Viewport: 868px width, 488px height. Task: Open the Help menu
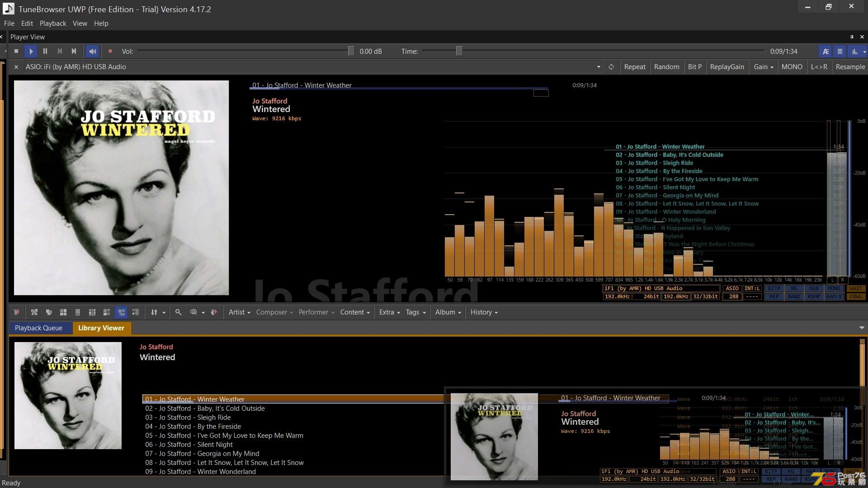(101, 23)
